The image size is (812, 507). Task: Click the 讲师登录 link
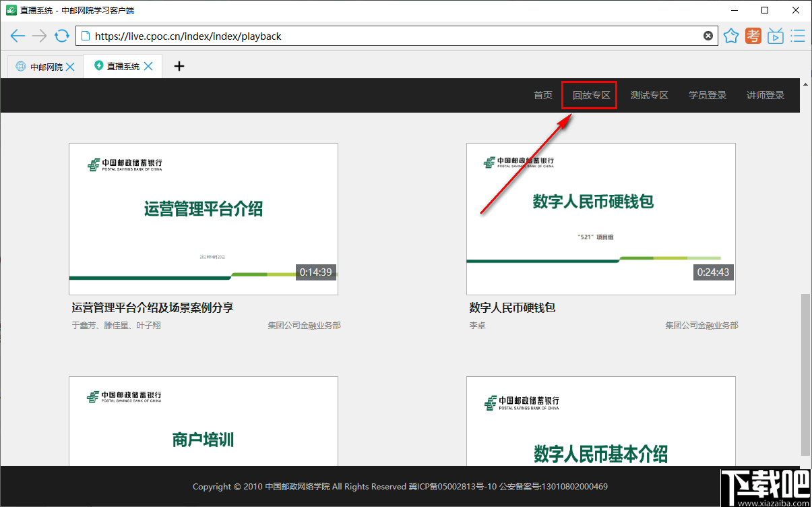(765, 95)
